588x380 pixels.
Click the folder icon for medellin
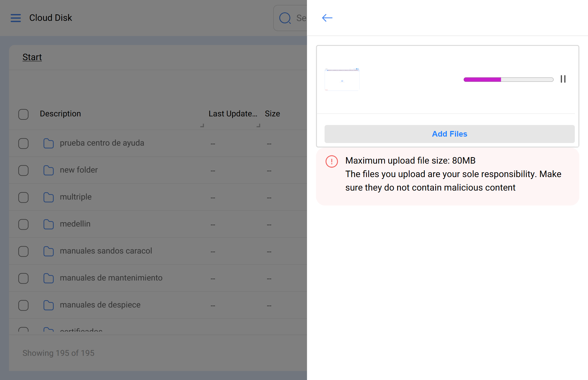click(x=48, y=224)
